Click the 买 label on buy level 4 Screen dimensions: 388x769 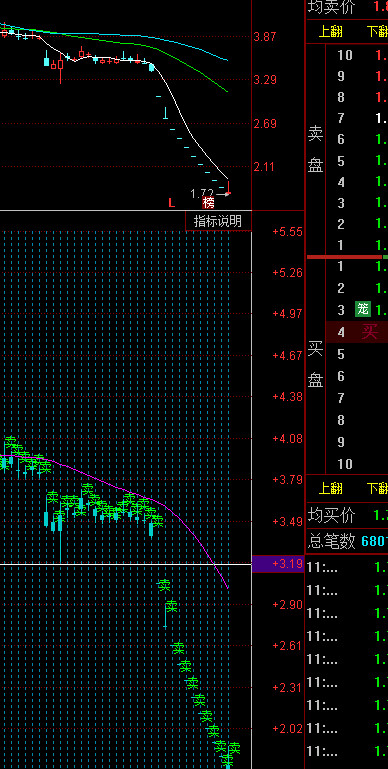[369, 332]
